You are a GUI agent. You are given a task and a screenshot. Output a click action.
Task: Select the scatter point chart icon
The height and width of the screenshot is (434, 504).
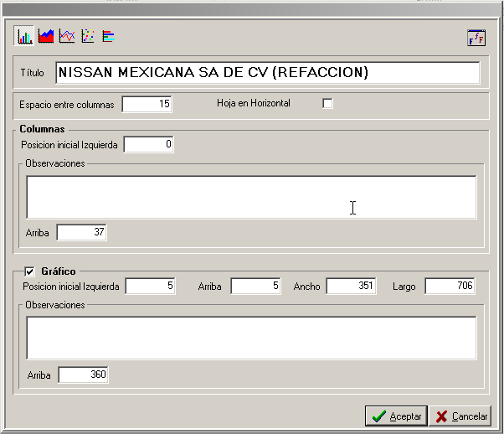pos(88,36)
